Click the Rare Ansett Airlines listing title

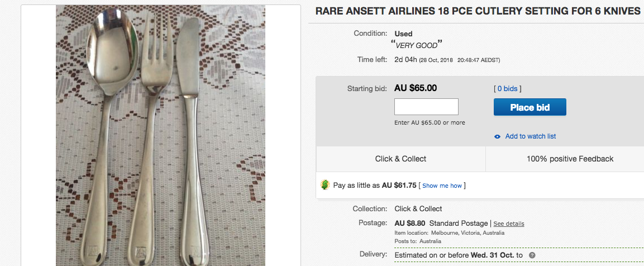coord(478,11)
